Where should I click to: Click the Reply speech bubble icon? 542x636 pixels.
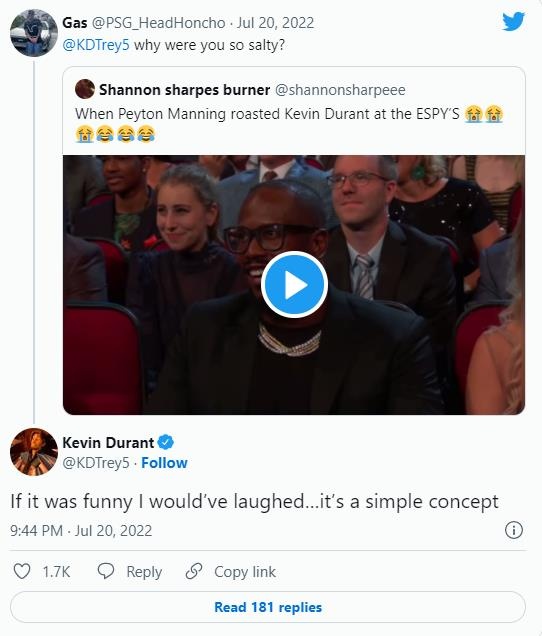click(106, 571)
